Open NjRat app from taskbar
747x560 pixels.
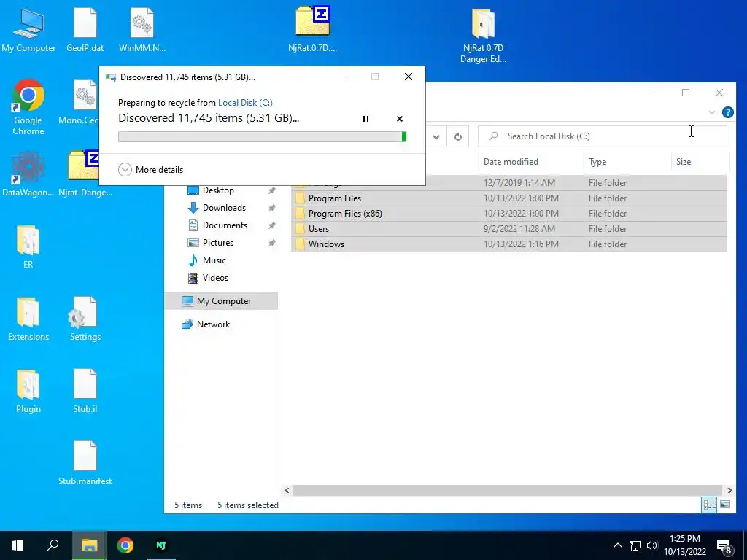tap(161, 545)
